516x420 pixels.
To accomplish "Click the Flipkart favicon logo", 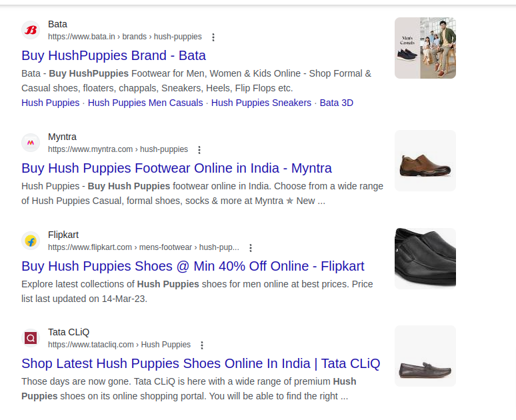I will coord(31,241).
